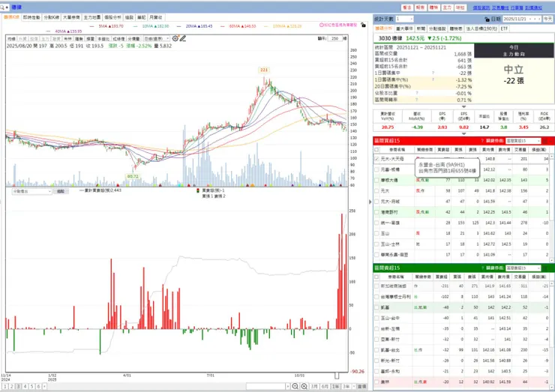This screenshot has height=392, width=555.
Task: Collapse right panel with side arrow
Action: coord(370,202)
